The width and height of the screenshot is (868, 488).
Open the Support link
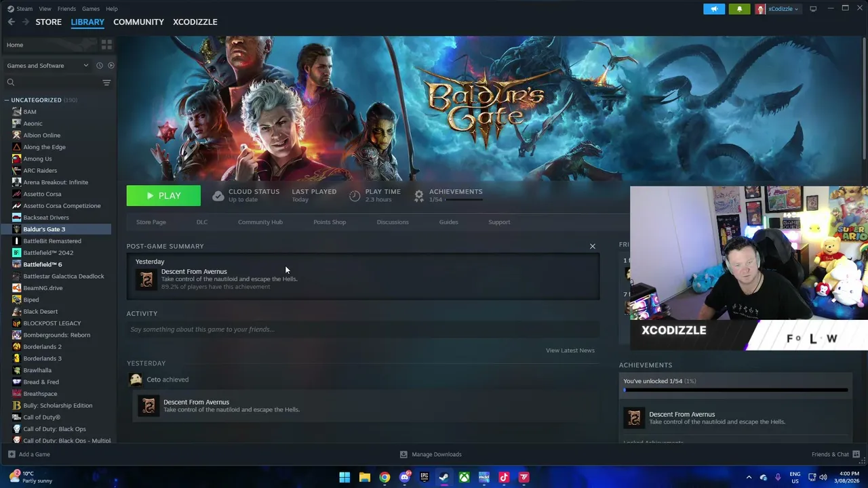pos(499,222)
